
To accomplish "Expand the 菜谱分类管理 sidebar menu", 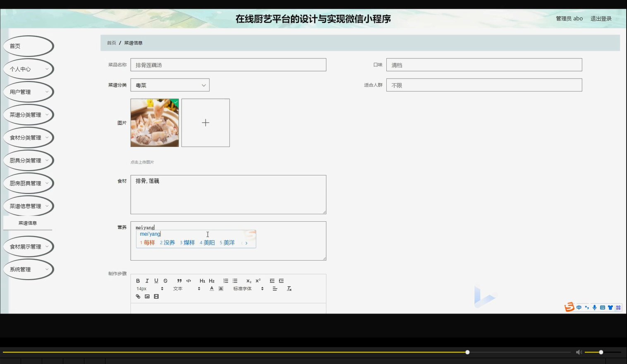I will coord(29,115).
